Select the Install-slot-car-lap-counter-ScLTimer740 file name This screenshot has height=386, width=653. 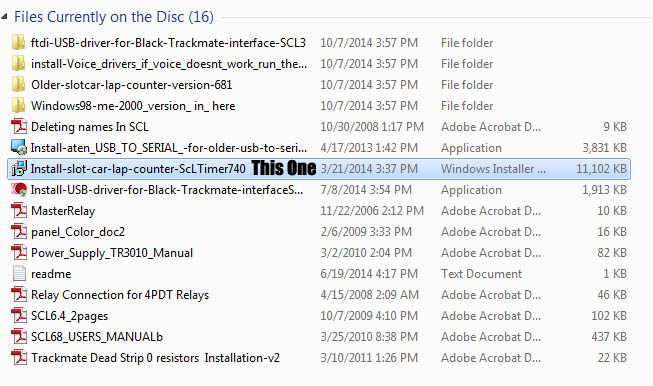138,169
